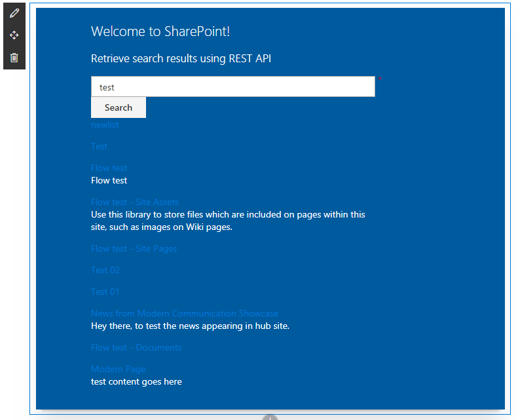This screenshot has height=420, width=518.
Task: Open 'News from Modern Communication Showcase' link
Action: [184, 314]
